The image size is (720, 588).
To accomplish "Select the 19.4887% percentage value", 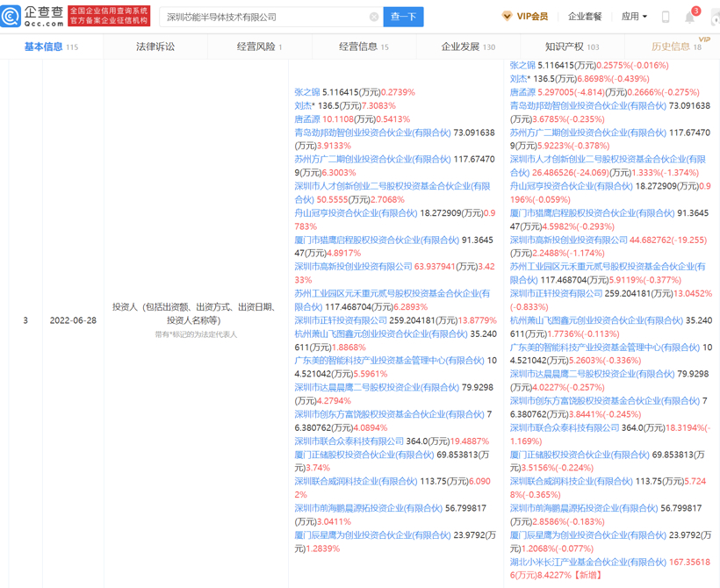I will point(469,441).
